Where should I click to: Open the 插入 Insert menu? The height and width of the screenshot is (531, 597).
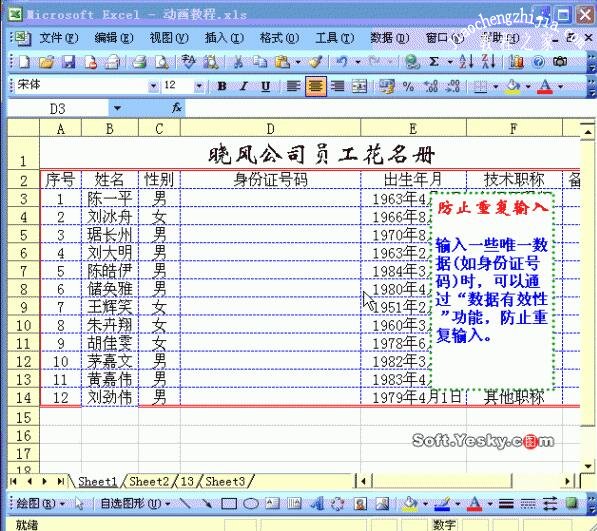[x=224, y=38]
